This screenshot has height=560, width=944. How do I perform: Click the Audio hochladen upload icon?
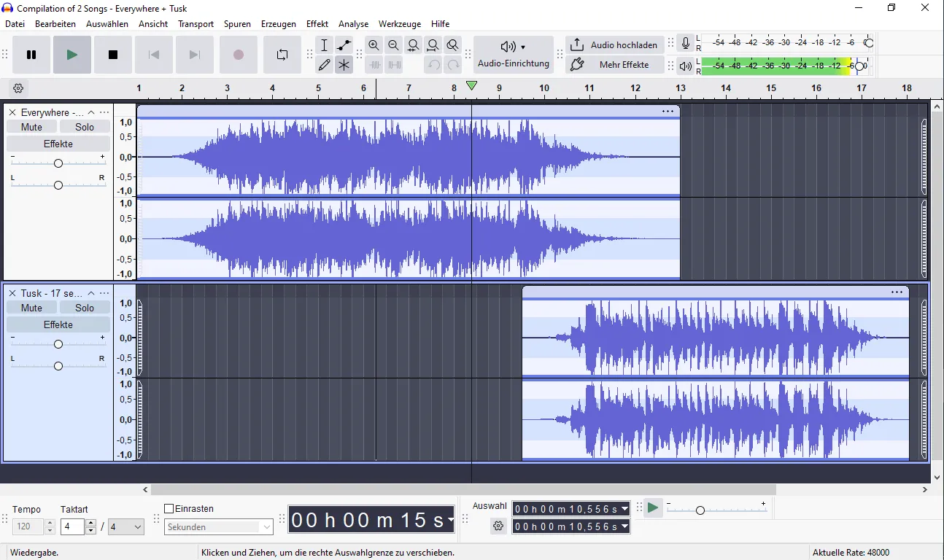click(x=577, y=44)
